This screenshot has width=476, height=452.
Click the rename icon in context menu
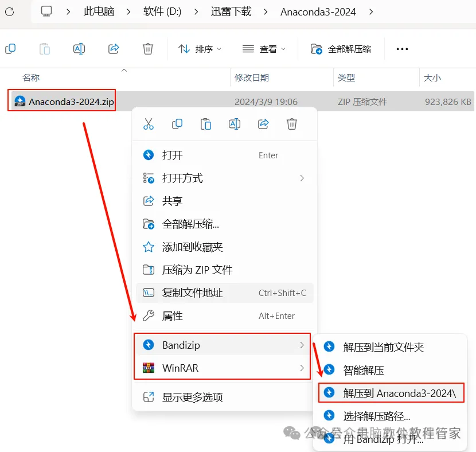click(x=235, y=124)
